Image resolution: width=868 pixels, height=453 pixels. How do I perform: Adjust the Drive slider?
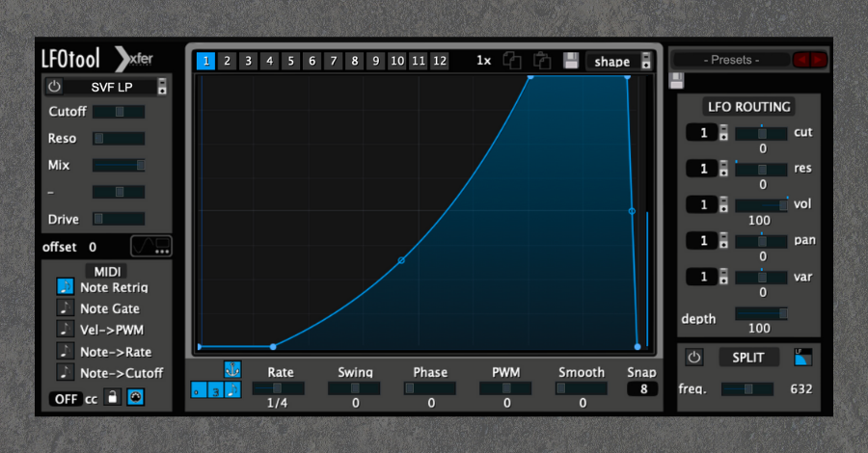[x=119, y=219]
